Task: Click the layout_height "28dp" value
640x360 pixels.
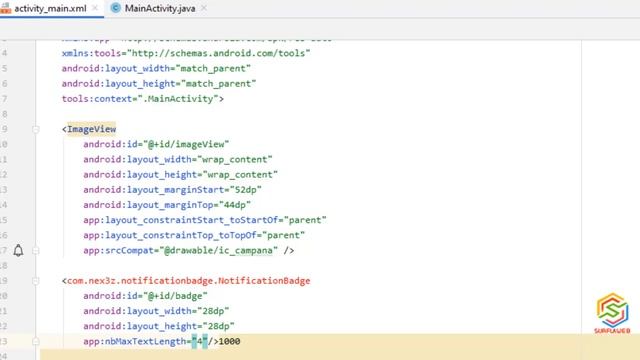Action: pyautogui.click(x=218, y=326)
